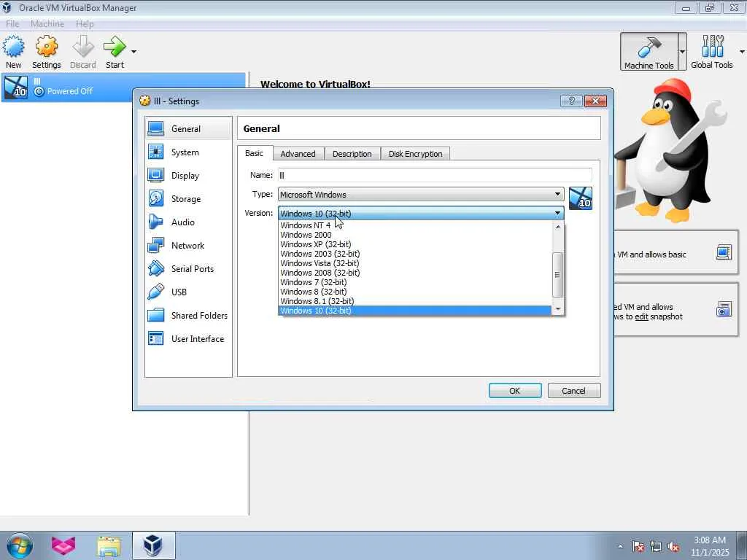Image resolution: width=747 pixels, height=560 pixels.
Task: Switch to the Advanced tab
Action: [298, 154]
